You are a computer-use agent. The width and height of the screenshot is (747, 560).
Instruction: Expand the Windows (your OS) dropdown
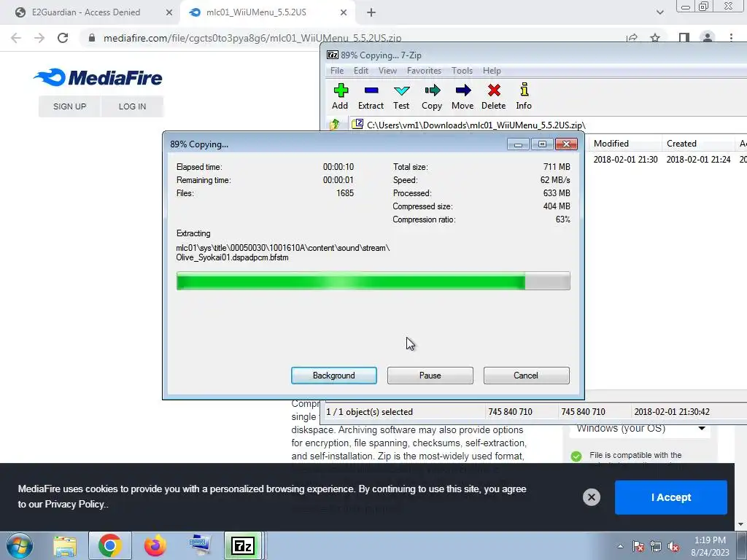click(640, 428)
